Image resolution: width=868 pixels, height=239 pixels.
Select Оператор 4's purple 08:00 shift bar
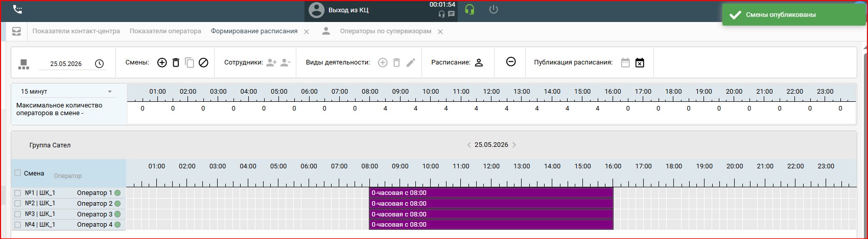click(491, 225)
